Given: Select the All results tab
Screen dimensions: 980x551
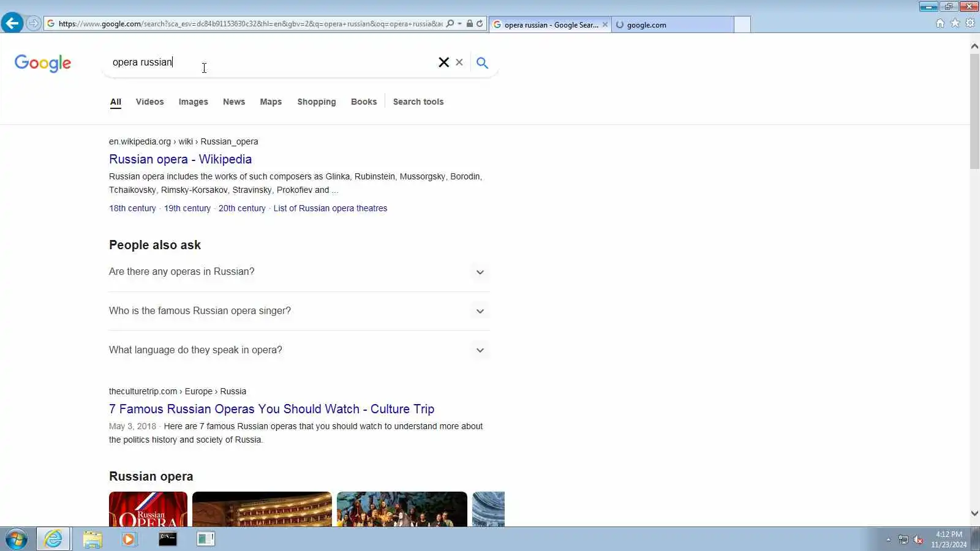Looking at the screenshot, I should tap(116, 102).
